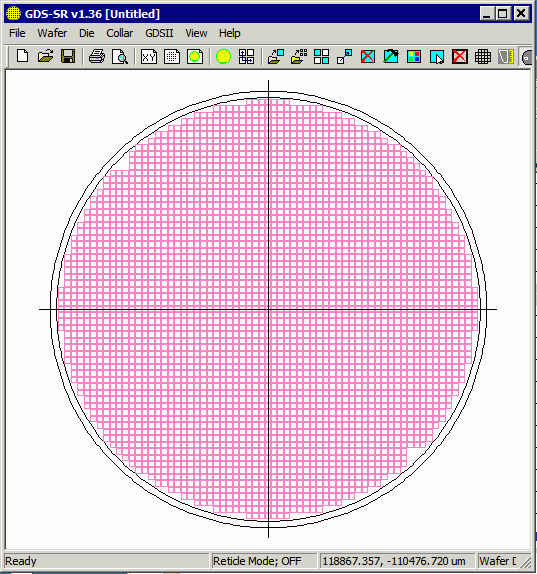The width and height of the screenshot is (537, 574).
Task: Open a file with the folder icon
Action: [45, 56]
